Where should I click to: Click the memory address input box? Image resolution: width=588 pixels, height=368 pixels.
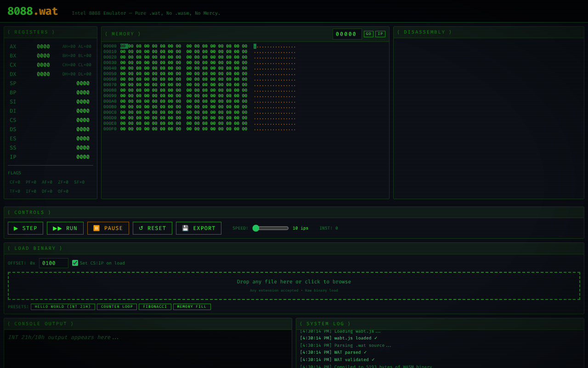pyautogui.click(x=347, y=34)
